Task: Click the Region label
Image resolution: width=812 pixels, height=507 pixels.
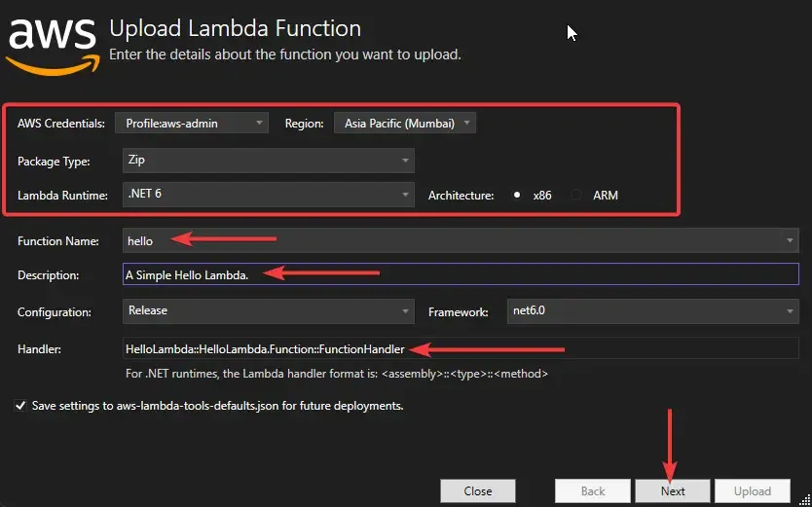Action: (x=305, y=124)
